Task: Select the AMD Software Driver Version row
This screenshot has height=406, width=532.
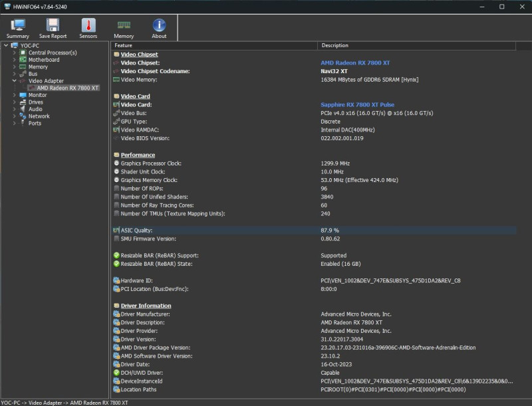Action: [x=314, y=356]
